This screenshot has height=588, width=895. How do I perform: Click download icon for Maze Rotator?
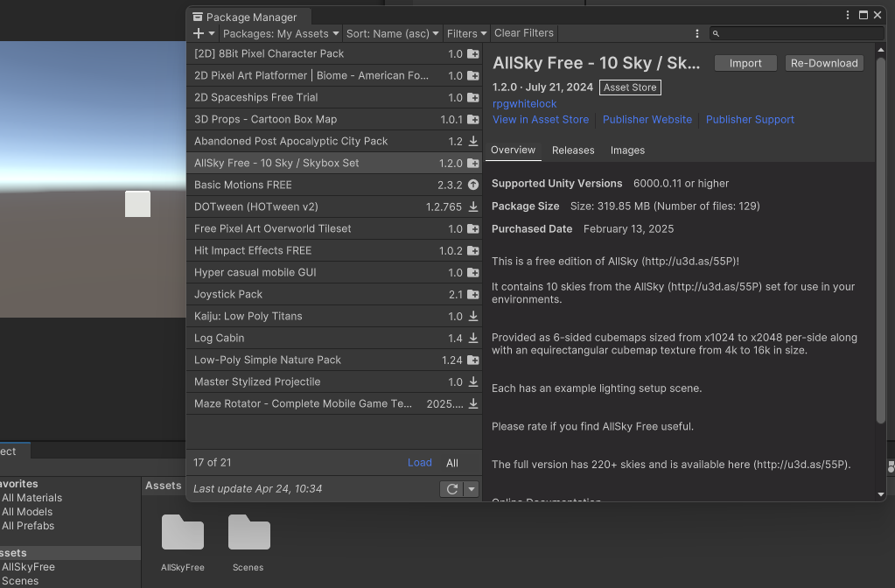pyautogui.click(x=473, y=403)
